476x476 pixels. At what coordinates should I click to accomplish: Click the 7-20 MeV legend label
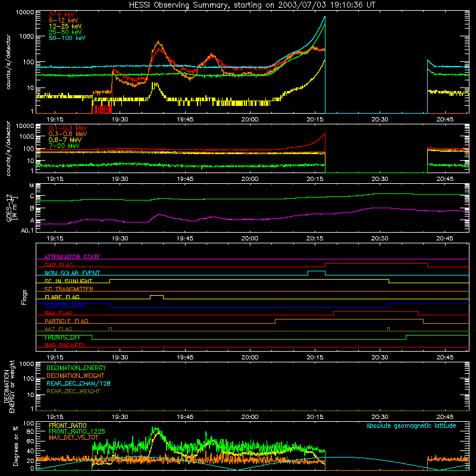[64, 146]
